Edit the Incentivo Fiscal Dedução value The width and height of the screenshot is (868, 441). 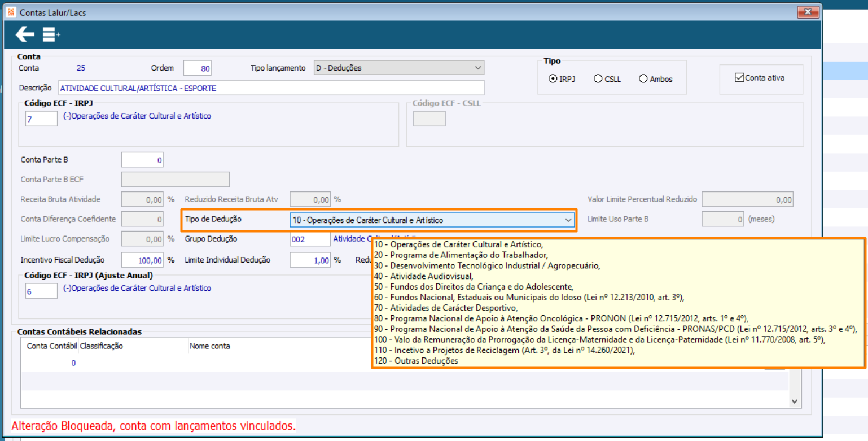tap(142, 260)
